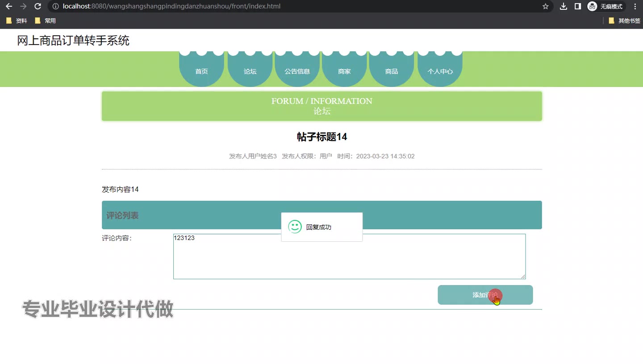Expand the 其他书签 folder
This screenshot has height=364, width=643.
(x=624, y=21)
